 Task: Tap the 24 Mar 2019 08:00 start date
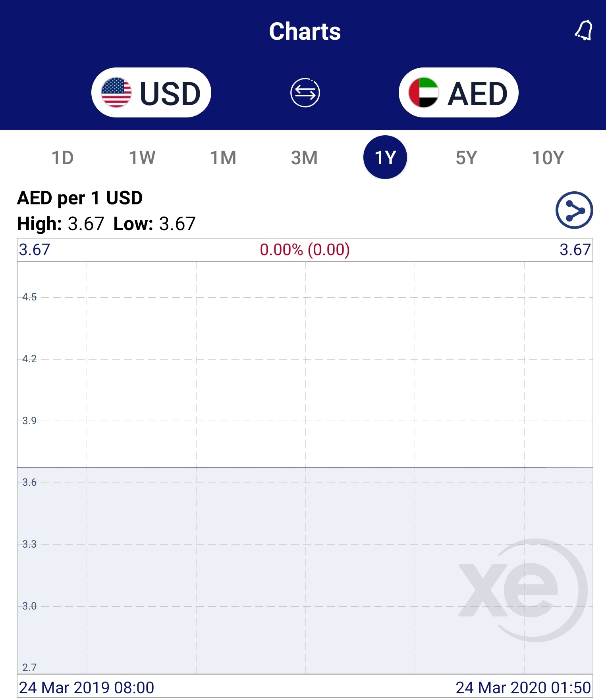[x=87, y=687]
